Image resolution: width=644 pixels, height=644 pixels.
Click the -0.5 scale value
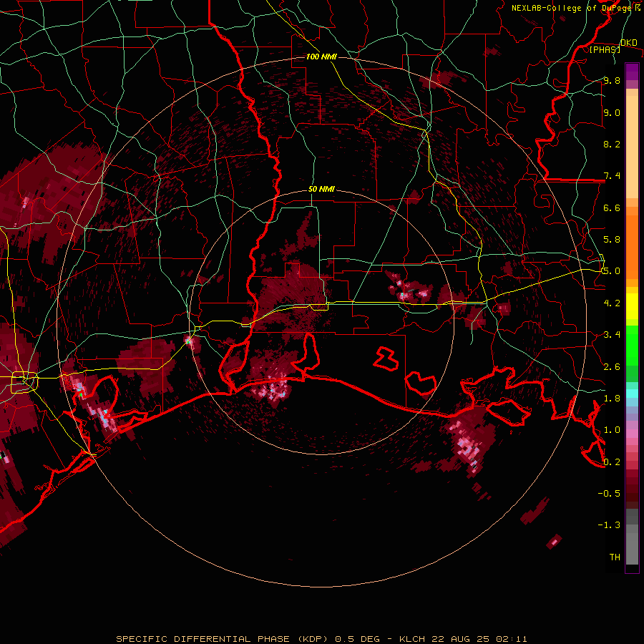pos(609,494)
